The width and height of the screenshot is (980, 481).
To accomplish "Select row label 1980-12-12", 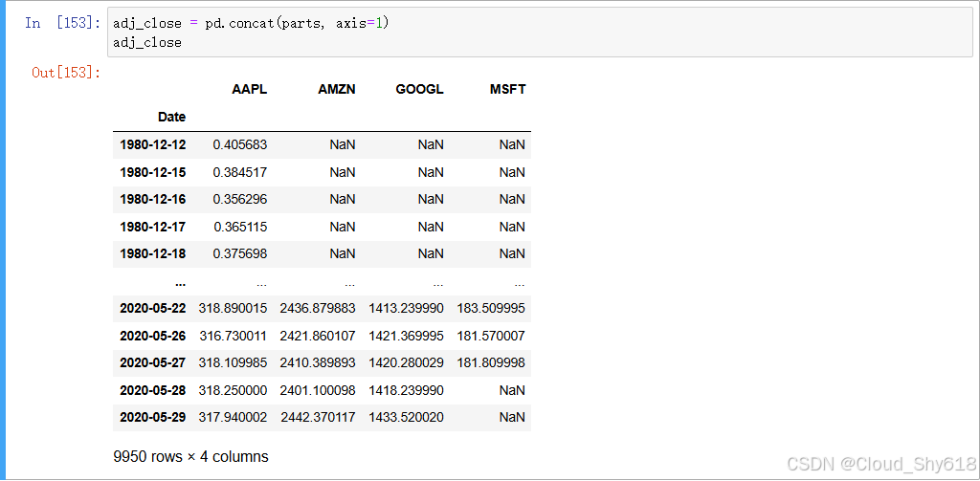I will tap(152, 145).
